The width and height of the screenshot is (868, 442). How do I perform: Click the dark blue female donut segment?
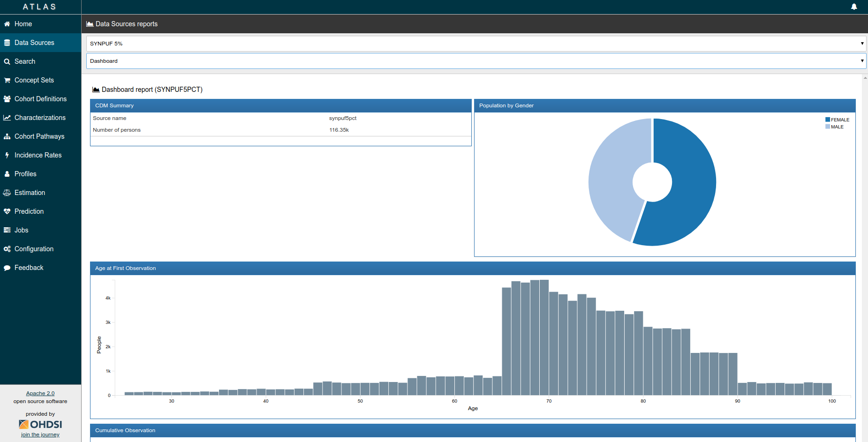coord(689,187)
